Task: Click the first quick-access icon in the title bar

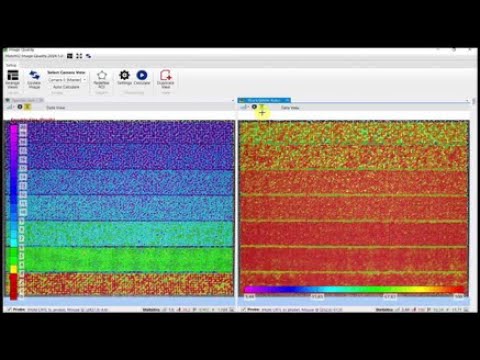Action: point(70,56)
